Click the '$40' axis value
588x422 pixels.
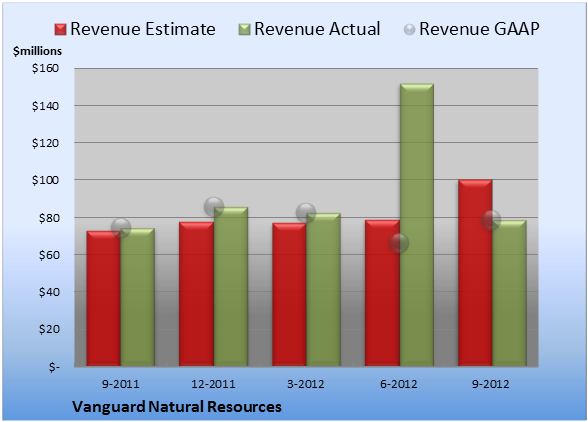coord(49,292)
